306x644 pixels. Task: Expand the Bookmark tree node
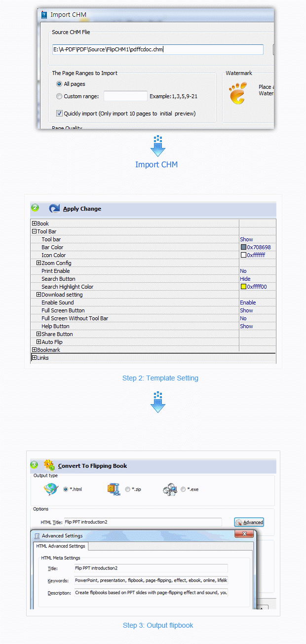point(34,350)
